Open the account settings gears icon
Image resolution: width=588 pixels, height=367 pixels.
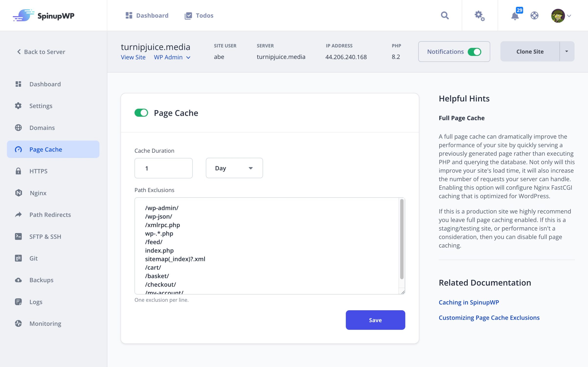[x=479, y=16]
